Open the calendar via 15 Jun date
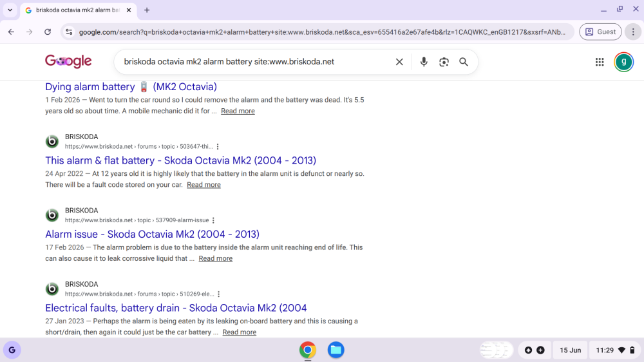This screenshot has height=362, width=644. 570,350
